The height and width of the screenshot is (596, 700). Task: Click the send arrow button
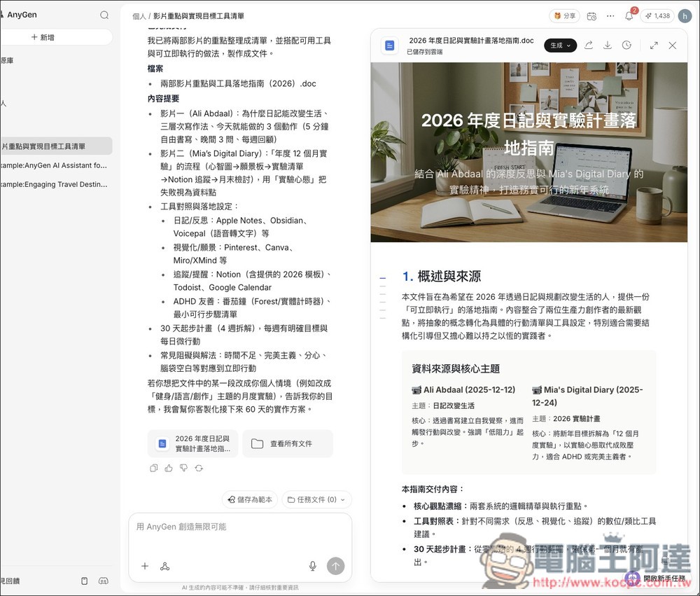pyautogui.click(x=336, y=566)
